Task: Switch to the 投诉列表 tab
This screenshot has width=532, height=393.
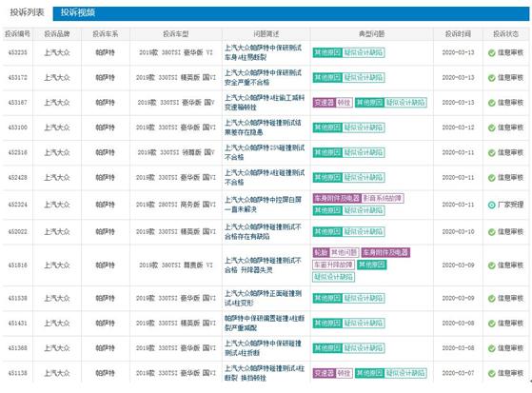Action: pyautogui.click(x=27, y=13)
